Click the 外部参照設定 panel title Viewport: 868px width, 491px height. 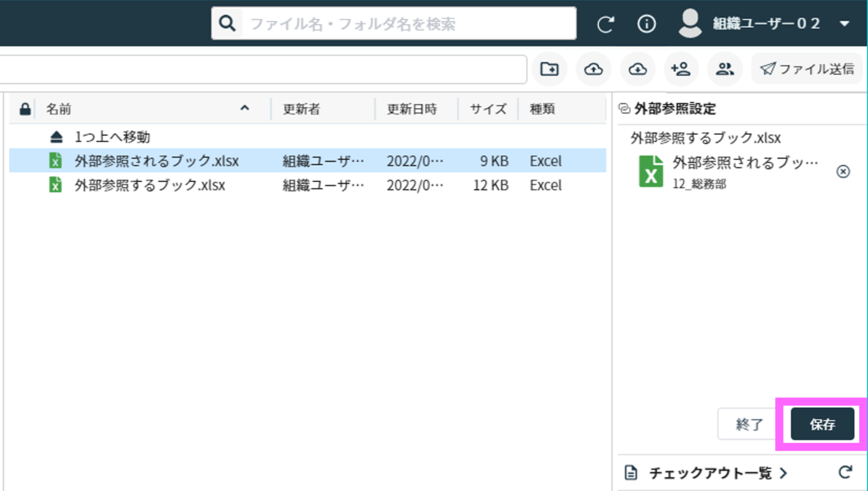click(675, 108)
